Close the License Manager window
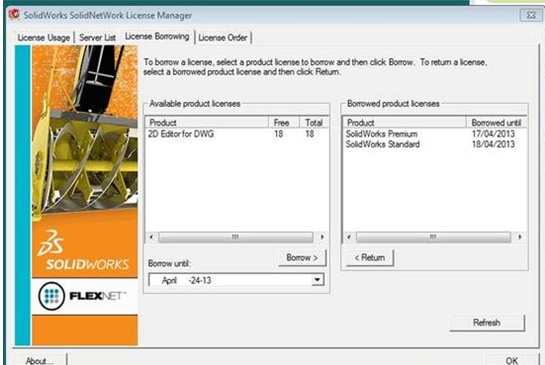 (x=530, y=15)
